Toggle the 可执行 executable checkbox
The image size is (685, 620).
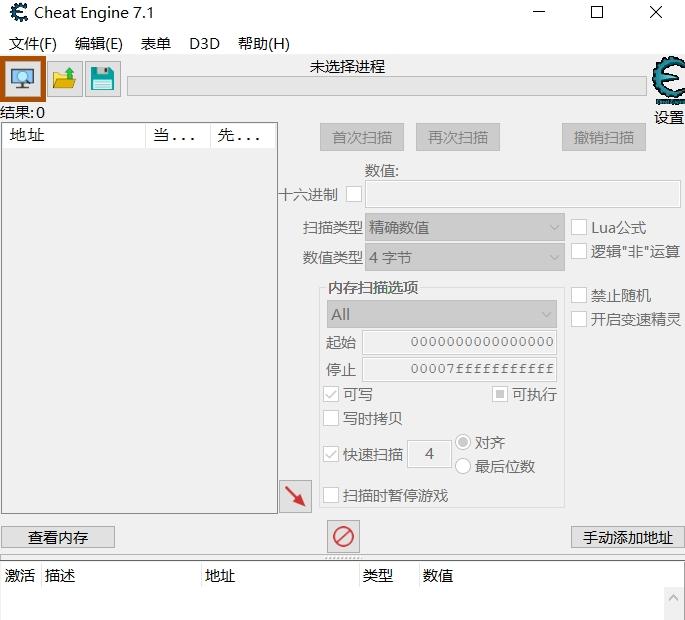pyautogui.click(x=500, y=395)
